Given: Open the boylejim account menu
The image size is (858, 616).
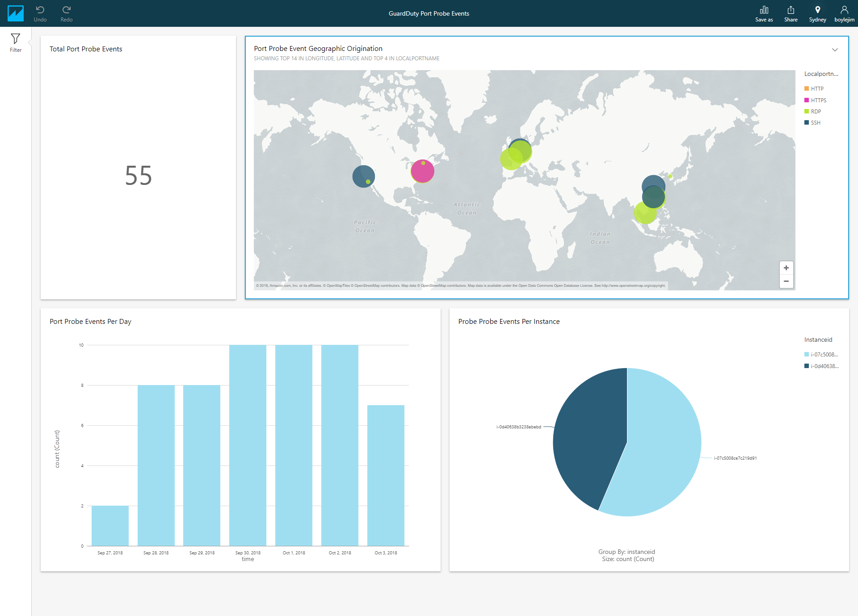Looking at the screenshot, I should pyautogui.click(x=844, y=13).
